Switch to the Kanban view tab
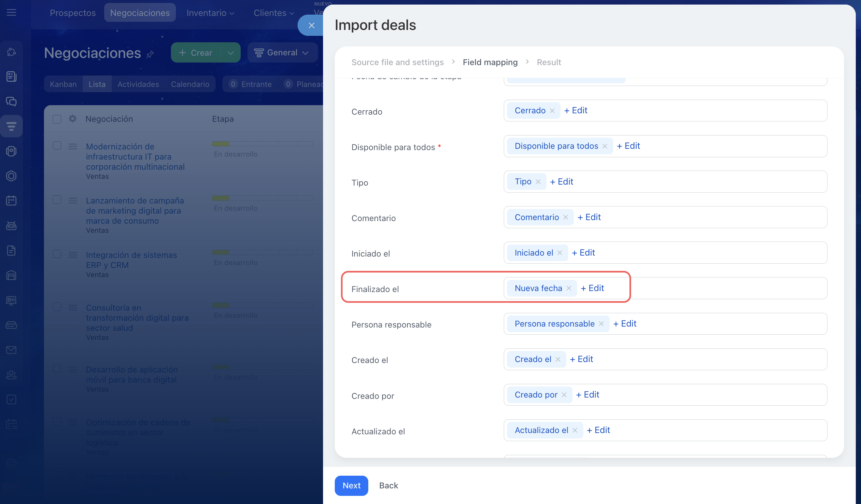 click(x=63, y=84)
